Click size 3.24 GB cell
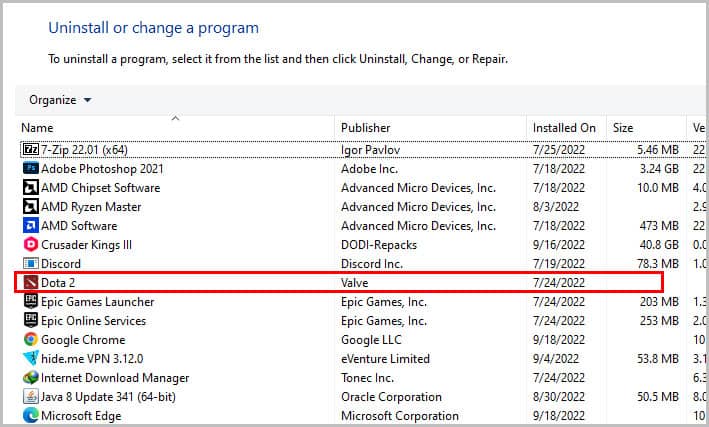709x427 pixels. (659, 168)
